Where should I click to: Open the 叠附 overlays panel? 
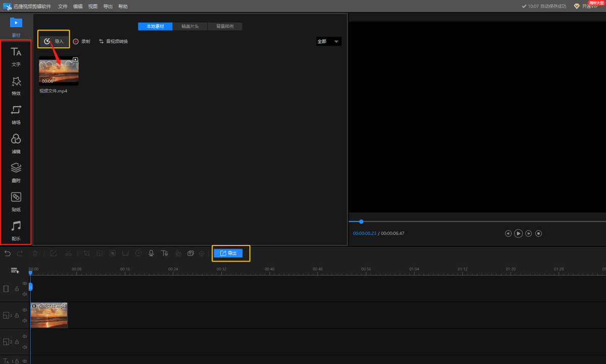tap(16, 172)
